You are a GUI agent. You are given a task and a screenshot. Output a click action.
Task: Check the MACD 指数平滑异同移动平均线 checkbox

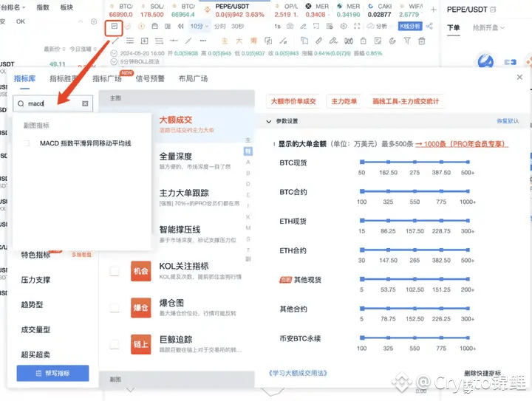(x=27, y=143)
